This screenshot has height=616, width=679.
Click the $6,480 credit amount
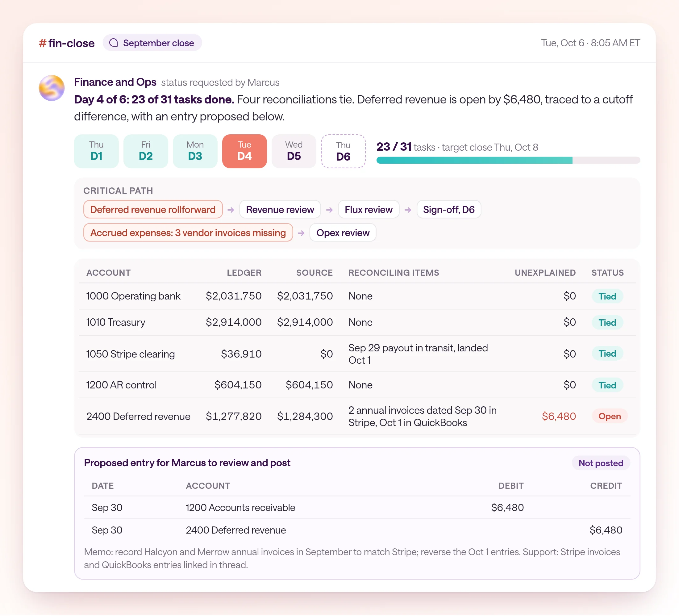606,530
